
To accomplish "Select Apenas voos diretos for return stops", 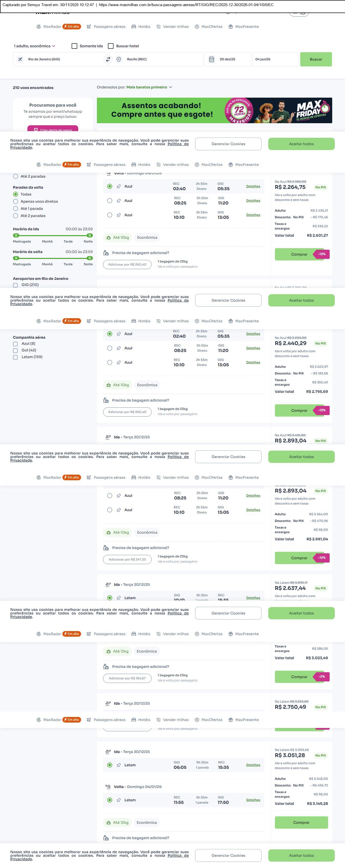I will [16, 201].
